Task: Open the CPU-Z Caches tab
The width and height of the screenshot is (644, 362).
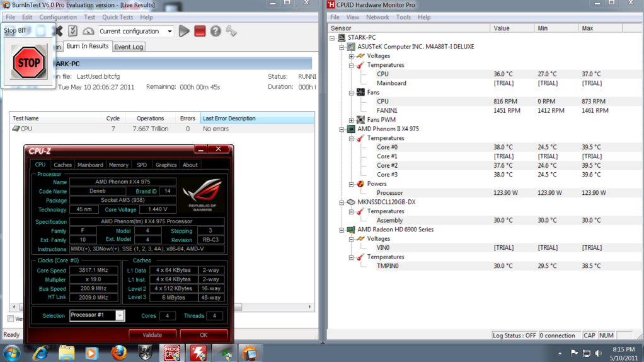Action: [62, 165]
